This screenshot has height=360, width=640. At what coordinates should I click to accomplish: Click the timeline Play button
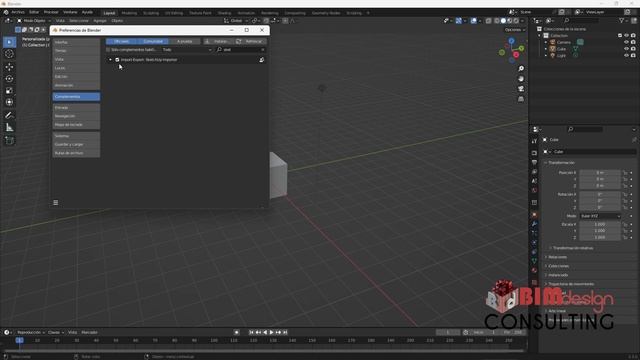point(271,332)
